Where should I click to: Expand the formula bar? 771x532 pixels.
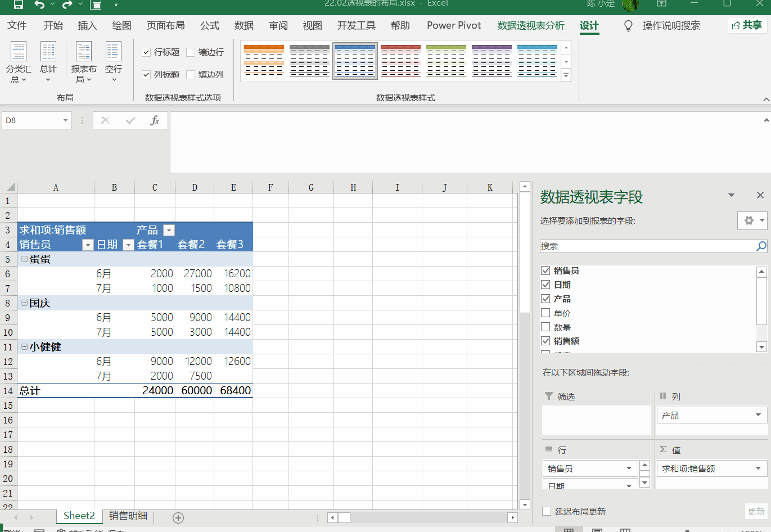click(767, 120)
